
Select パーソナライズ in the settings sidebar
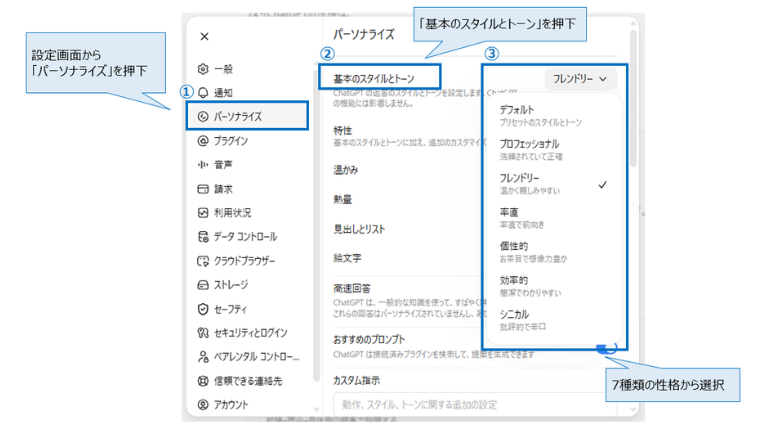click(x=249, y=116)
